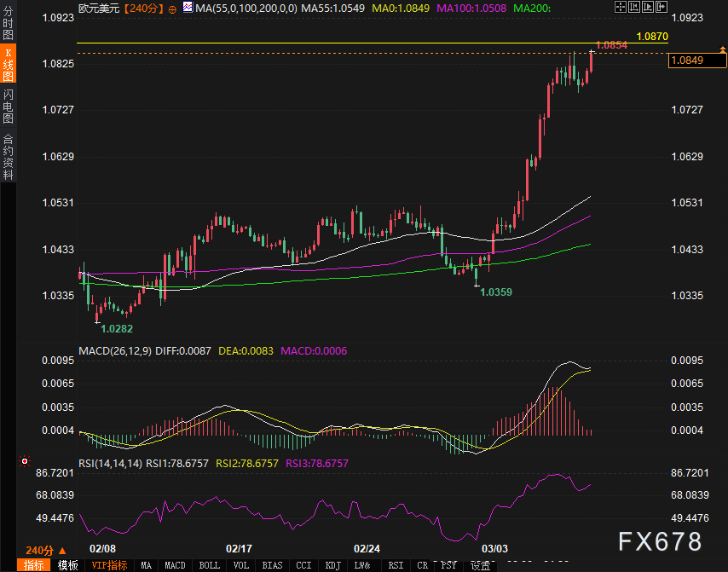Click the 02/08 date on time axis
Image resolution: width=728 pixels, height=572 pixels.
102,549
